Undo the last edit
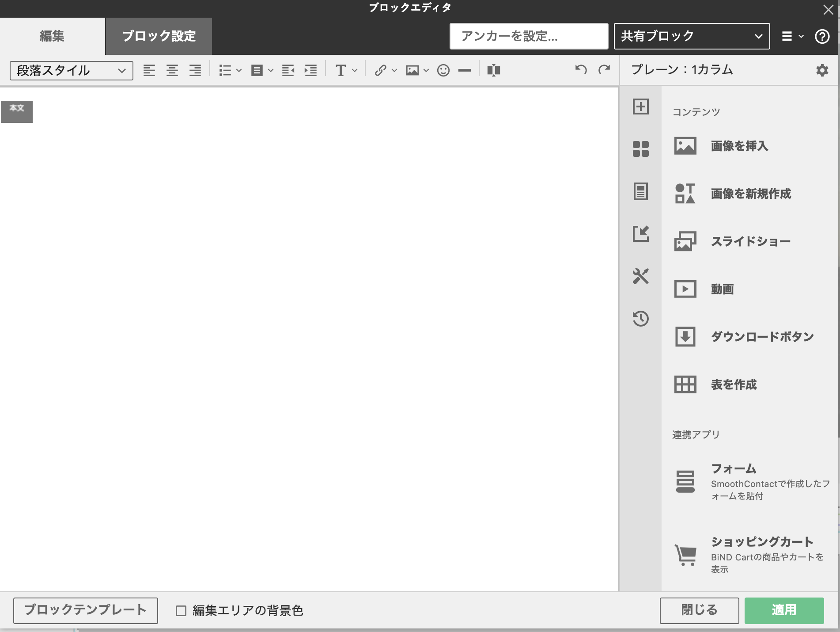Screen dimensions: 840x632 tap(581, 69)
